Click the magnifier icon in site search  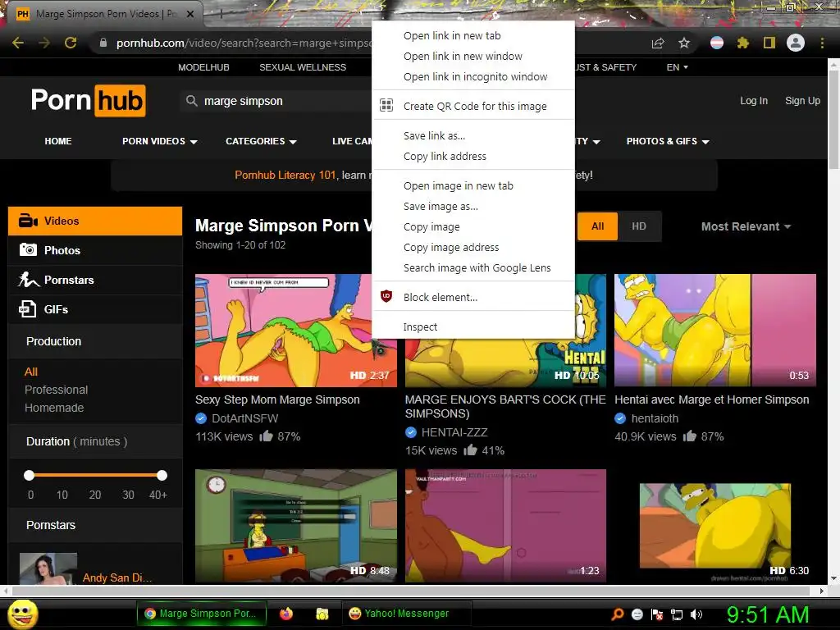tap(191, 101)
